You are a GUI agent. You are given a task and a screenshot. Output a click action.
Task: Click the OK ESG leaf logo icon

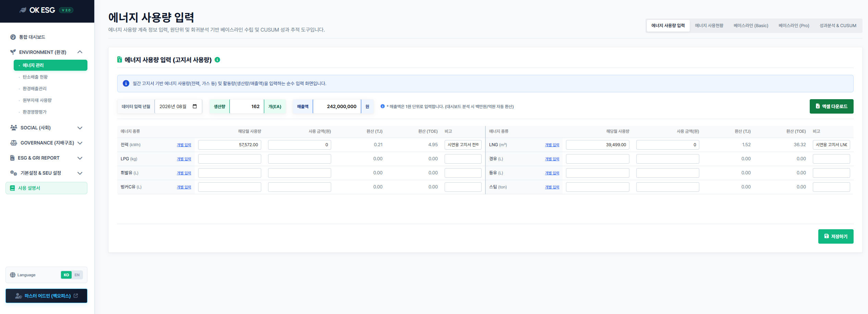tap(23, 10)
